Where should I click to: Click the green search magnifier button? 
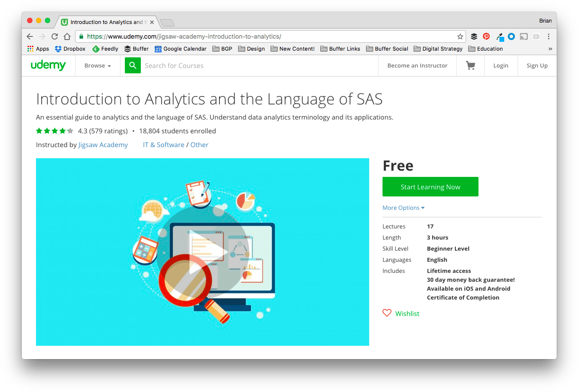(x=133, y=65)
